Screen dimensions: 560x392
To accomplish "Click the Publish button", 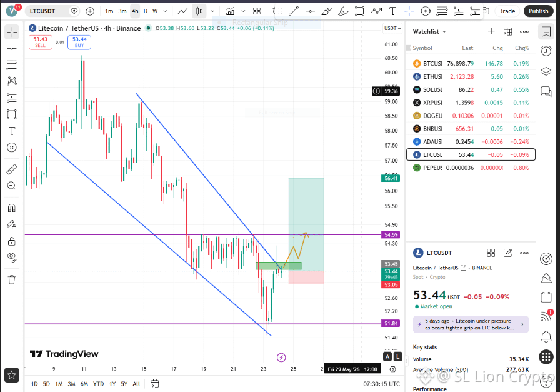I will [x=538, y=11].
